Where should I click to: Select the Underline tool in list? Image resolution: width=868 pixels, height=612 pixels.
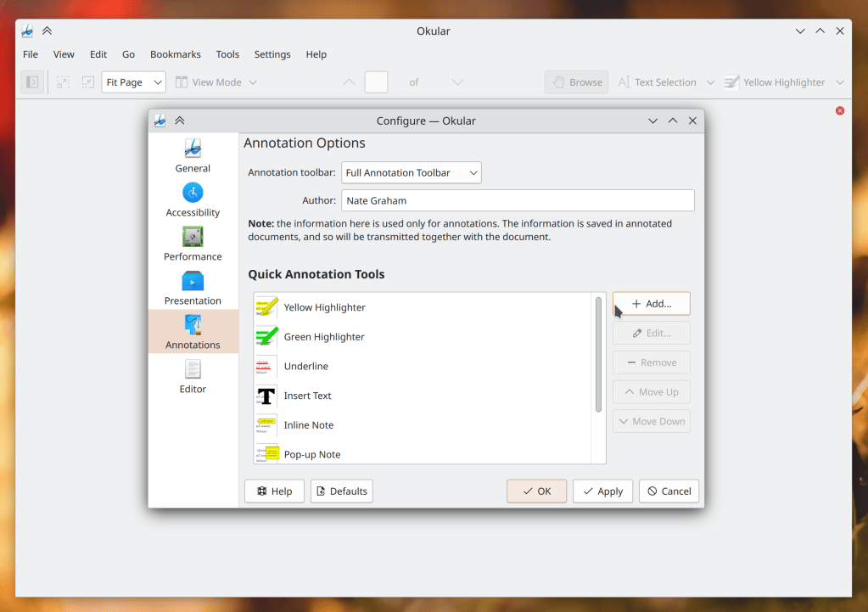(423, 366)
